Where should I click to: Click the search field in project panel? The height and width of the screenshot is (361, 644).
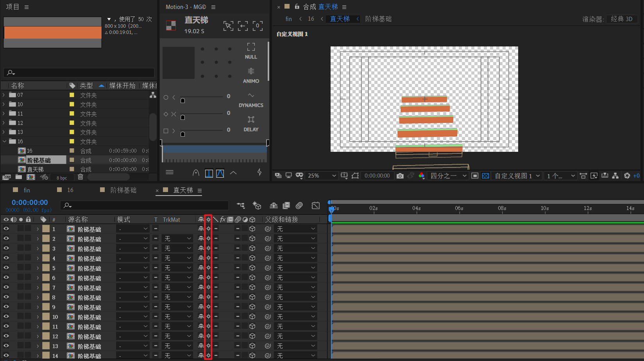click(79, 73)
